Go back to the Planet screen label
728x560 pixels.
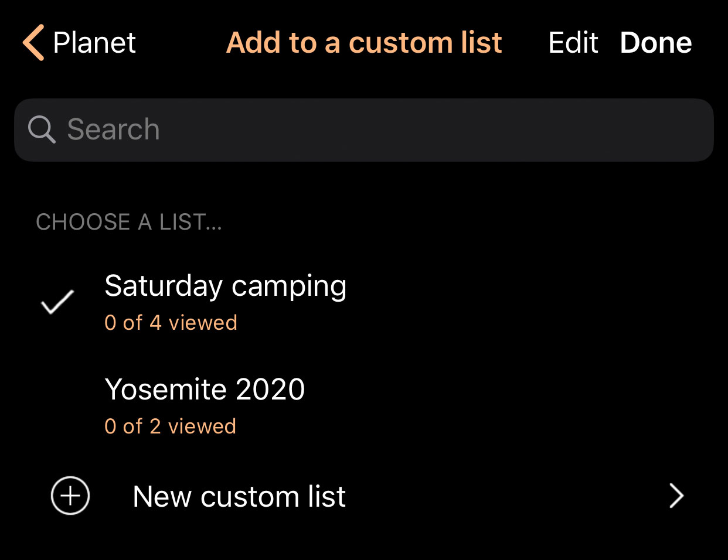(94, 43)
